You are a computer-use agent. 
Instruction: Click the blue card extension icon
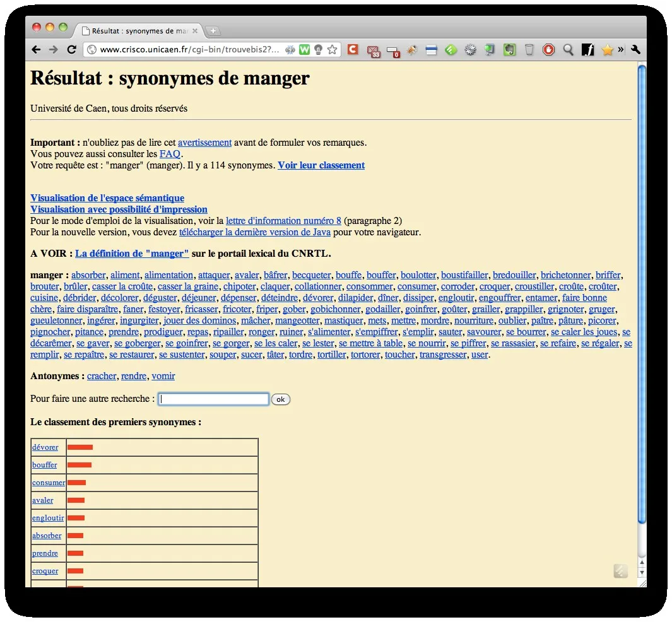(431, 50)
